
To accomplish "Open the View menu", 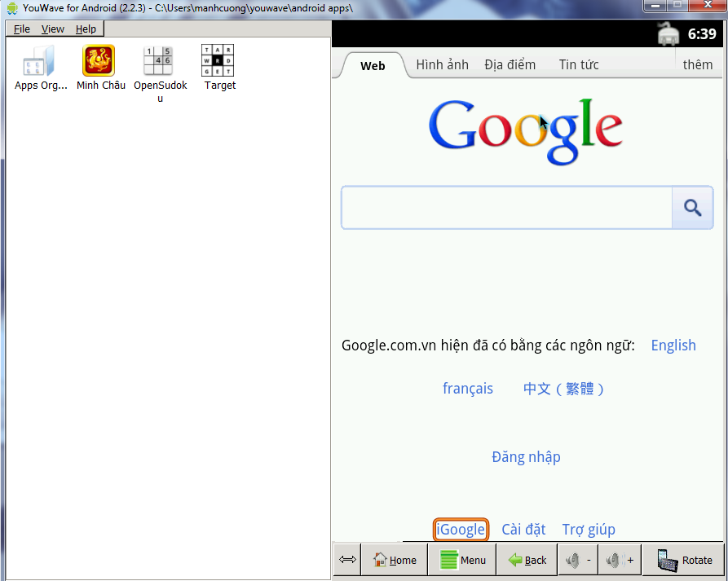I will (x=52, y=29).
